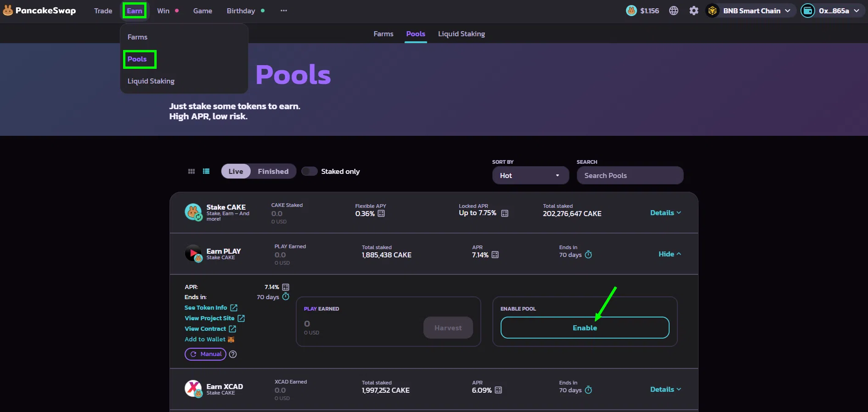868x412 pixels.
Task: Click the PancakeSwap logo
Action: point(39,11)
